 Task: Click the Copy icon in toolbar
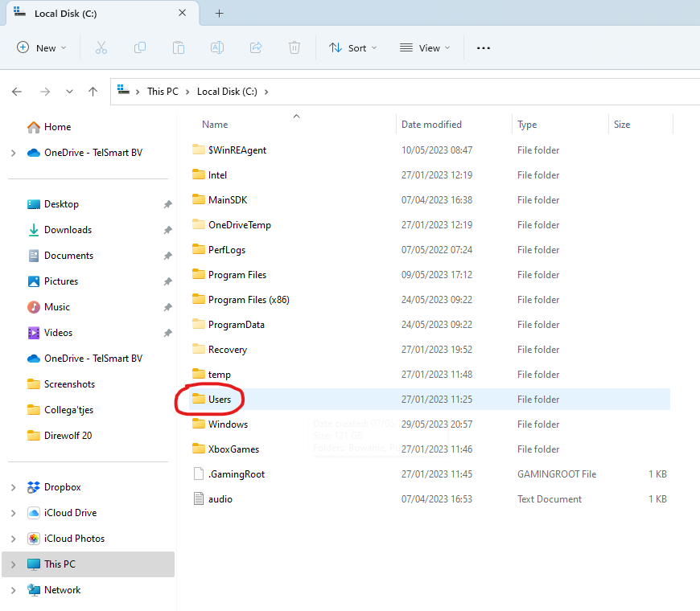coord(140,48)
